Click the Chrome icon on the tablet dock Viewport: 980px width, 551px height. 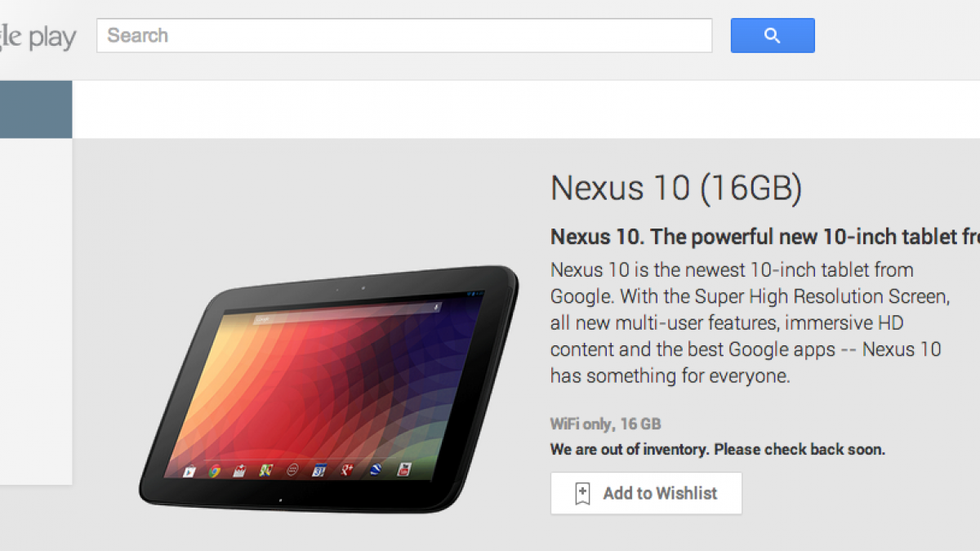215,471
